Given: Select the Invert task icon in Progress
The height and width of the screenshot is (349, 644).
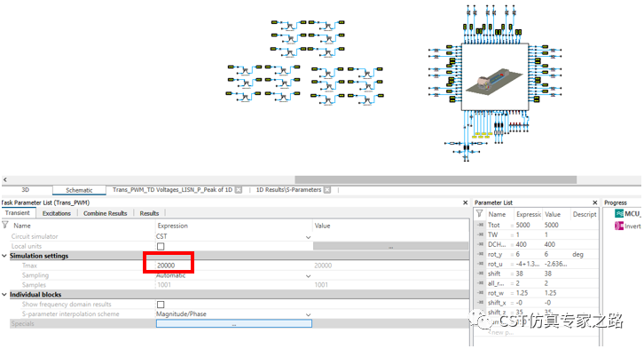Looking at the screenshot, I should point(619,226).
